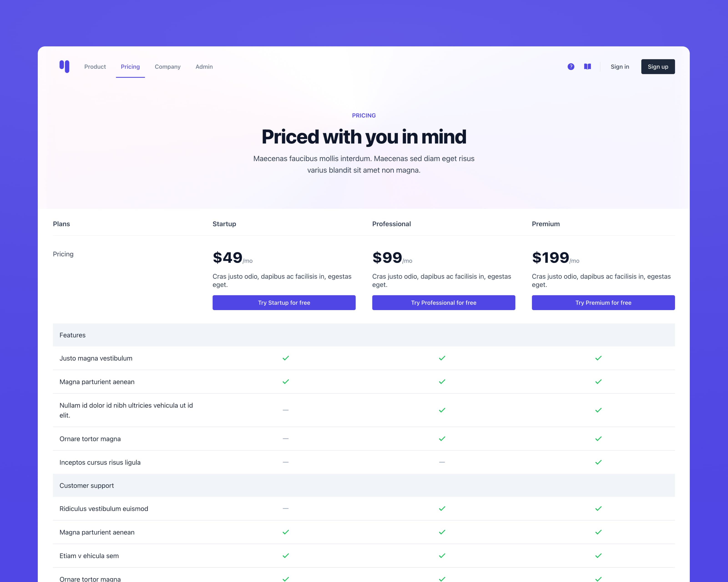Click Try Startup for free
Image resolution: width=728 pixels, height=582 pixels.
[284, 303]
